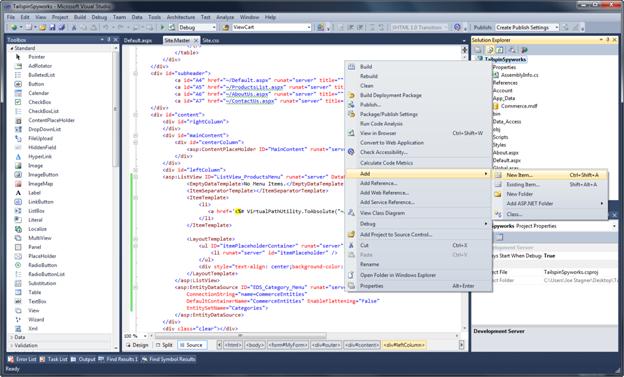Select Commerce.mdf in Solution Explorer
The width and height of the screenshot is (624, 377).
pos(519,106)
